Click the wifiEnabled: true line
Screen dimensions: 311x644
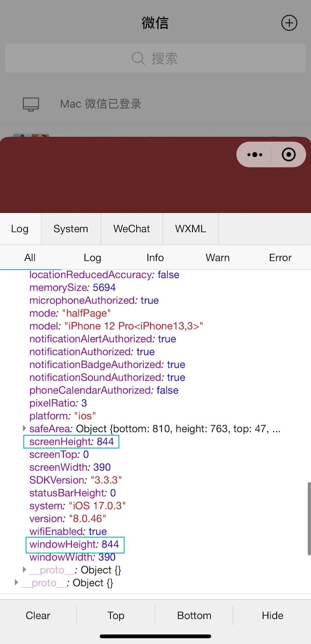[68, 532]
